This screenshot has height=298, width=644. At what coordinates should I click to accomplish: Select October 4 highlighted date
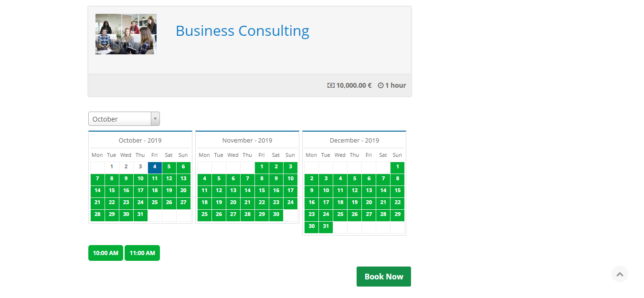[x=155, y=167]
